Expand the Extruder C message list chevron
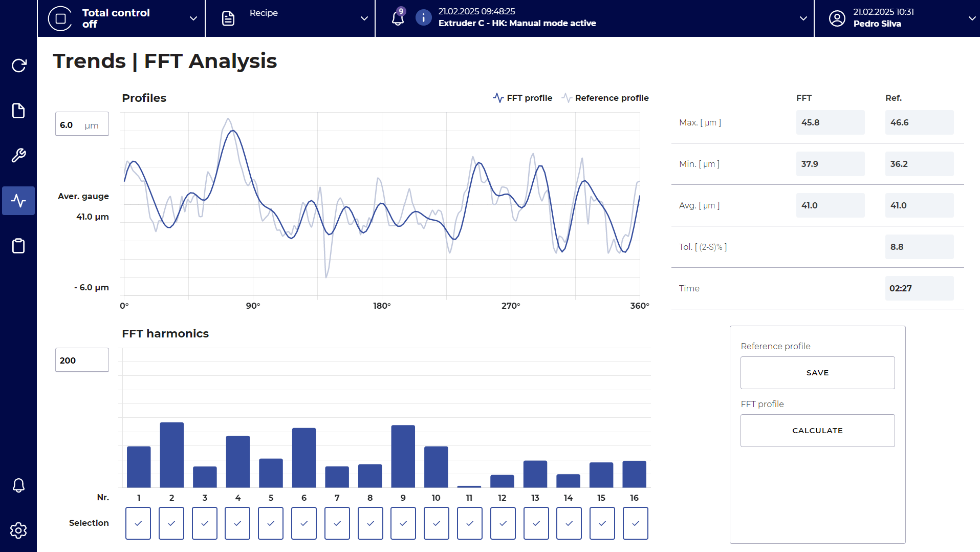 click(x=803, y=18)
